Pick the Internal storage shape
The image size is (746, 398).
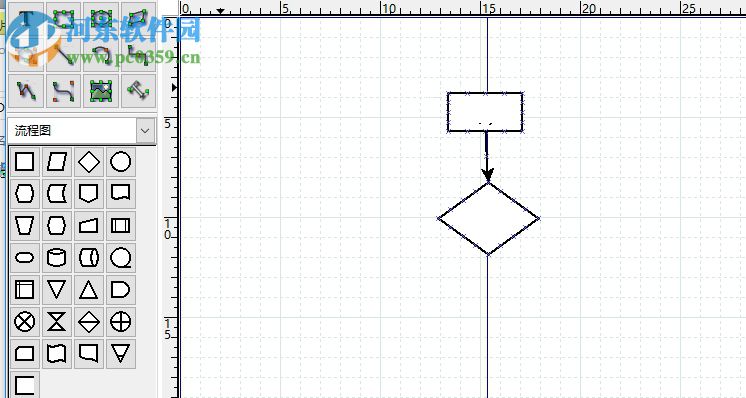coord(24,290)
